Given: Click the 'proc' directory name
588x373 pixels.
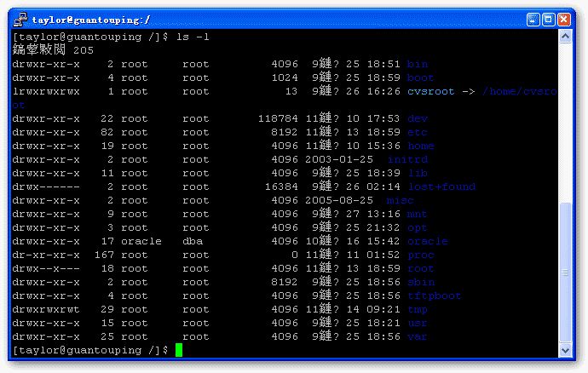Looking at the screenshot, I should pyautogui.click(x=421, y=255).
